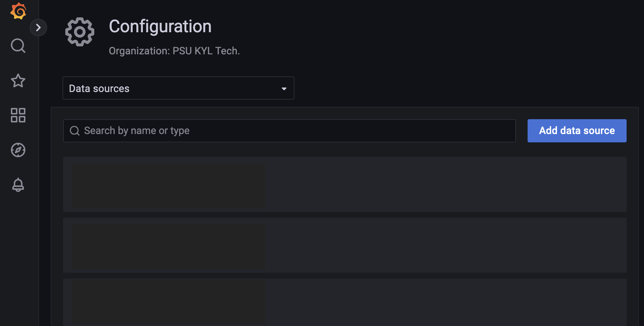This screenshot has width=644, height=326.
Task: Click the Grafana logo icon
Action: [18, 11]
